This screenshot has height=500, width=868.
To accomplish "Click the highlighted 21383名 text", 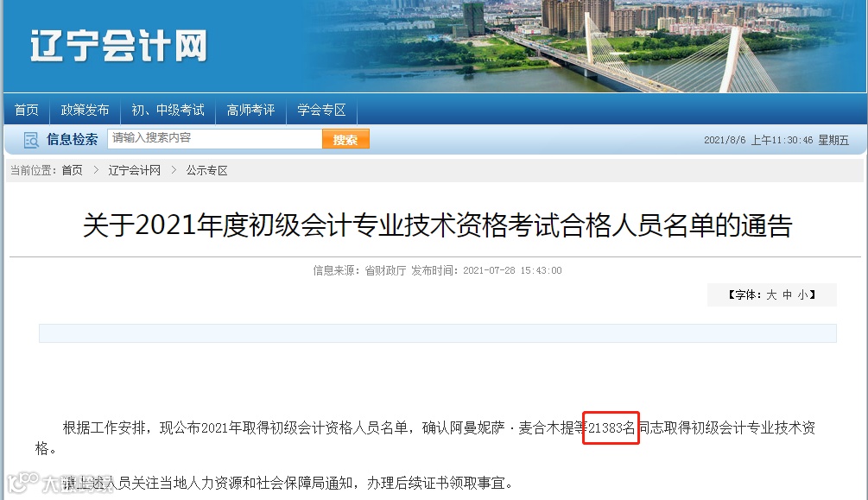I will 611,427.
